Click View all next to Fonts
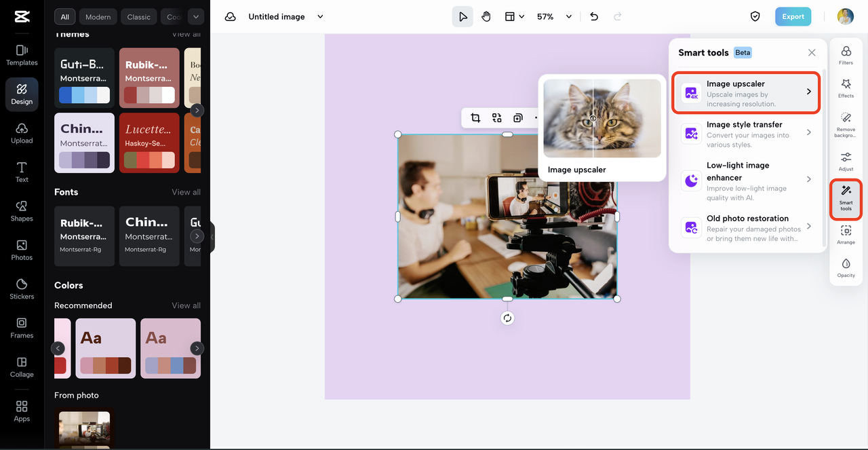This screenshot has width=868, height=450. point(186,192)
